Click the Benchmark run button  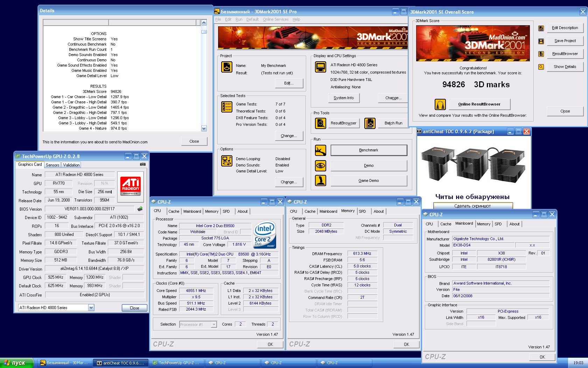(369, 150)
